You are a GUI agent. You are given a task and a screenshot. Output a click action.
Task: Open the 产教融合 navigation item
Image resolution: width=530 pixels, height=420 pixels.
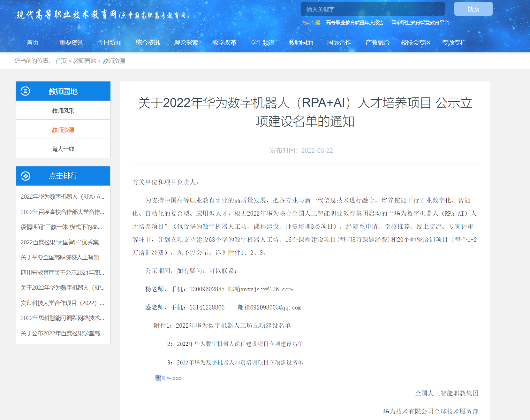click(x=378, y=42)
